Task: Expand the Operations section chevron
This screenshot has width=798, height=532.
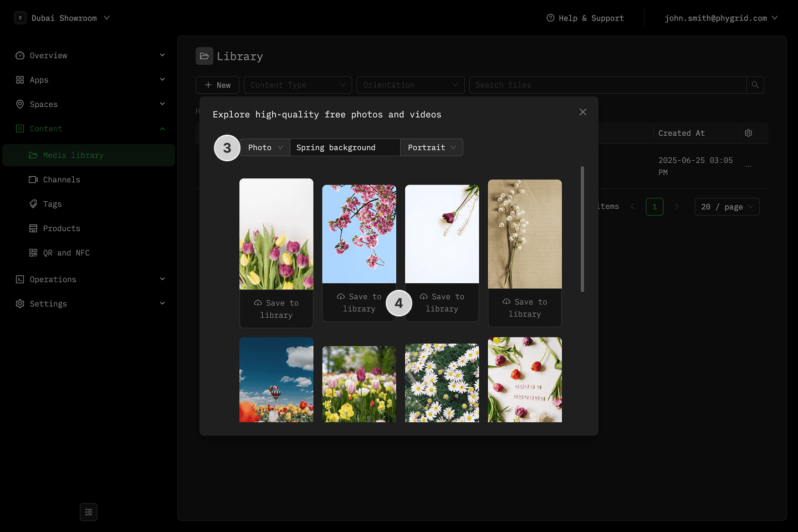Action: pyautogui.click(x=162, y=279)
